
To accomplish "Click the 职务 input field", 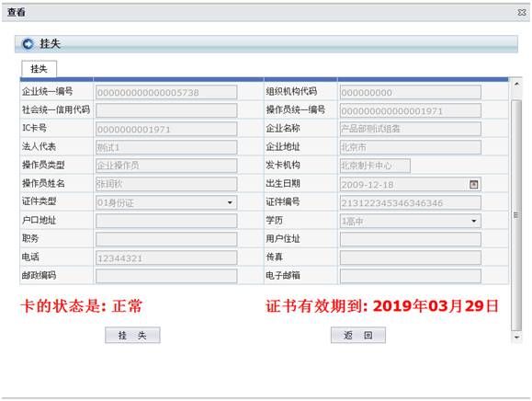I will 166,239.
